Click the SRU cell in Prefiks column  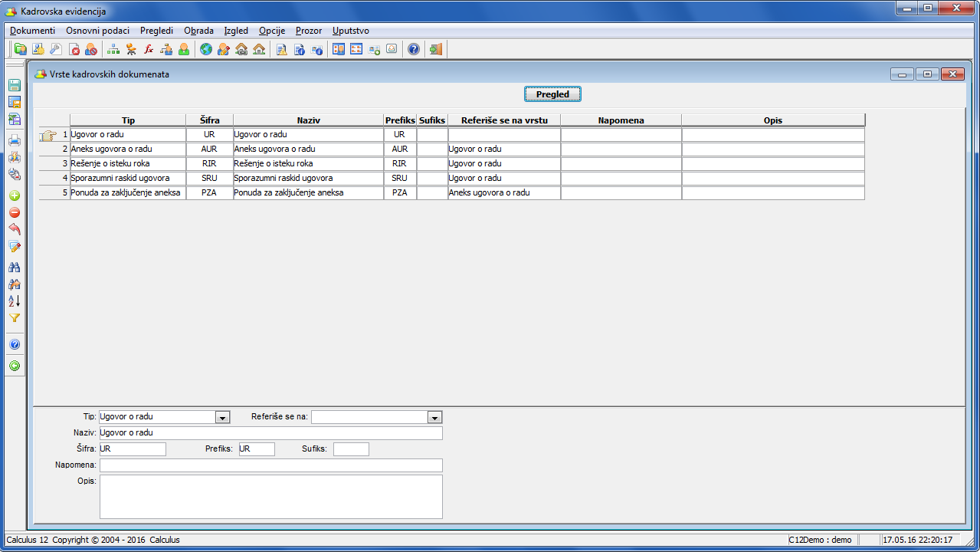tap(400, 179)
